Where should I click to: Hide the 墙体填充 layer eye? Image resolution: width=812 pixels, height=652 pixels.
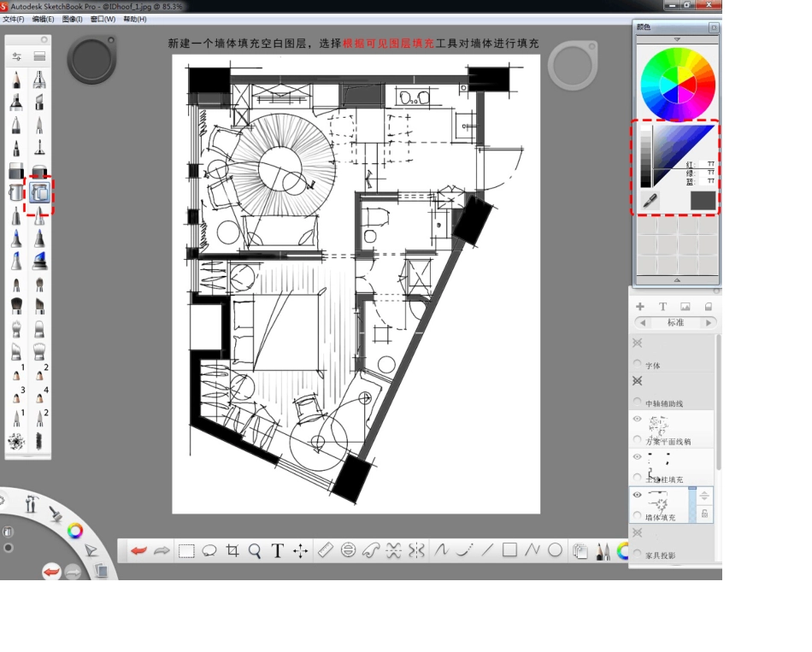click(x=637, y=495)
